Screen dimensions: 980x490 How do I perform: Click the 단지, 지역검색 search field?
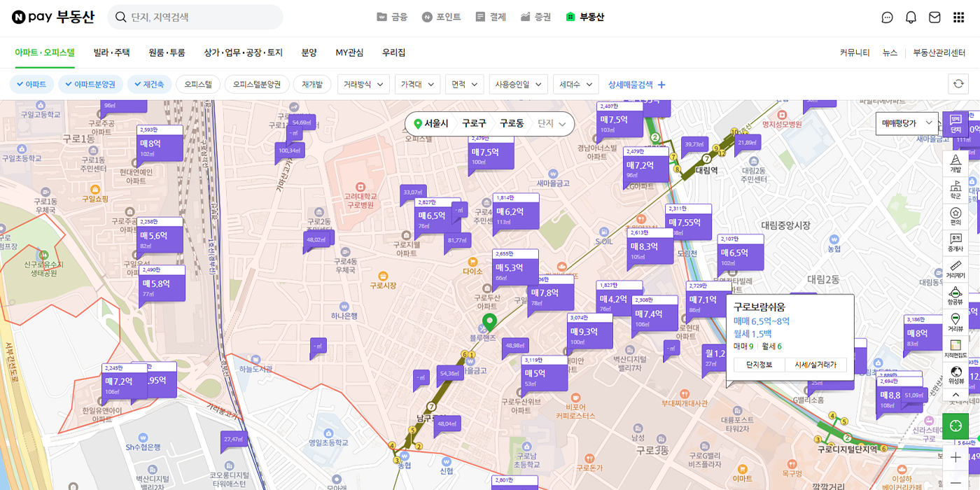203,17
